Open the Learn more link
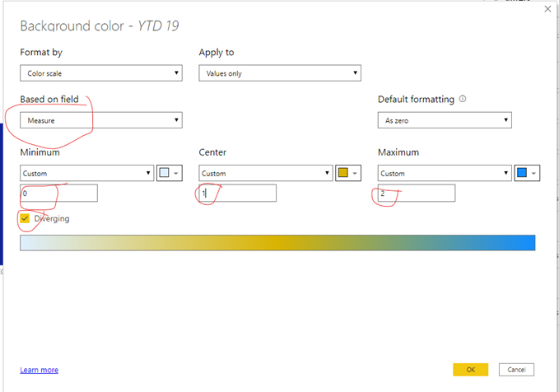The width and height of the screenshot is (559, 392). pos(40,370)
